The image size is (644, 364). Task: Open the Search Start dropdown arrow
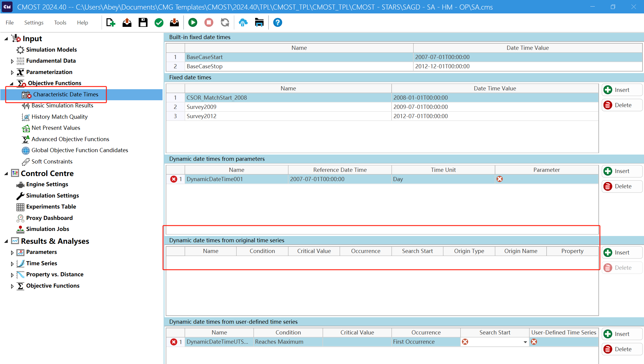click(525, 342)
